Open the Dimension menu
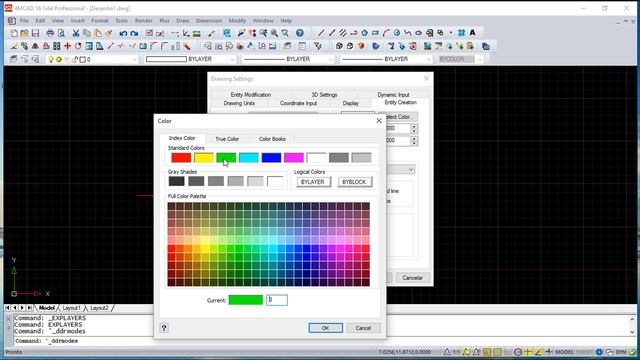640x360 pixels. coord(209,20)
